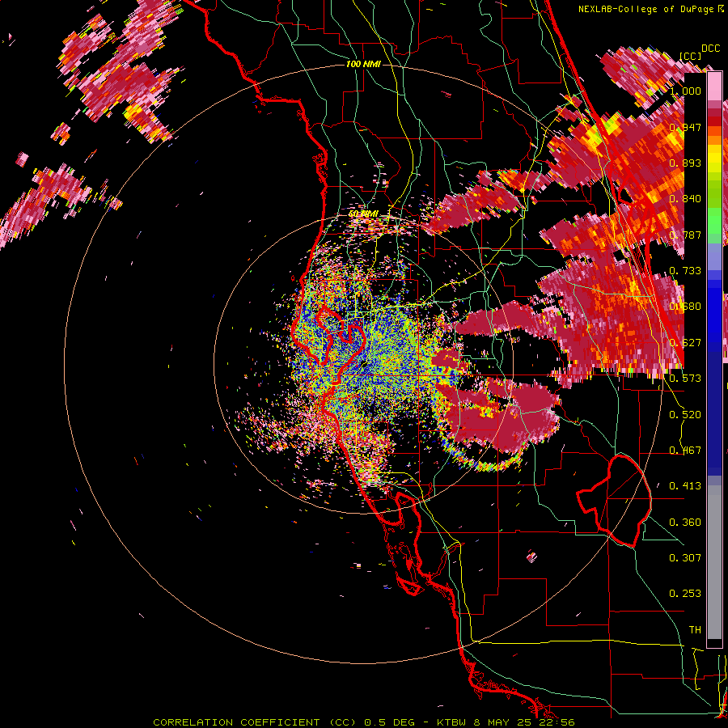This screenshot has height=728, width=728.
Task: Click the DCC product label
Action: (x=710, y=49)
